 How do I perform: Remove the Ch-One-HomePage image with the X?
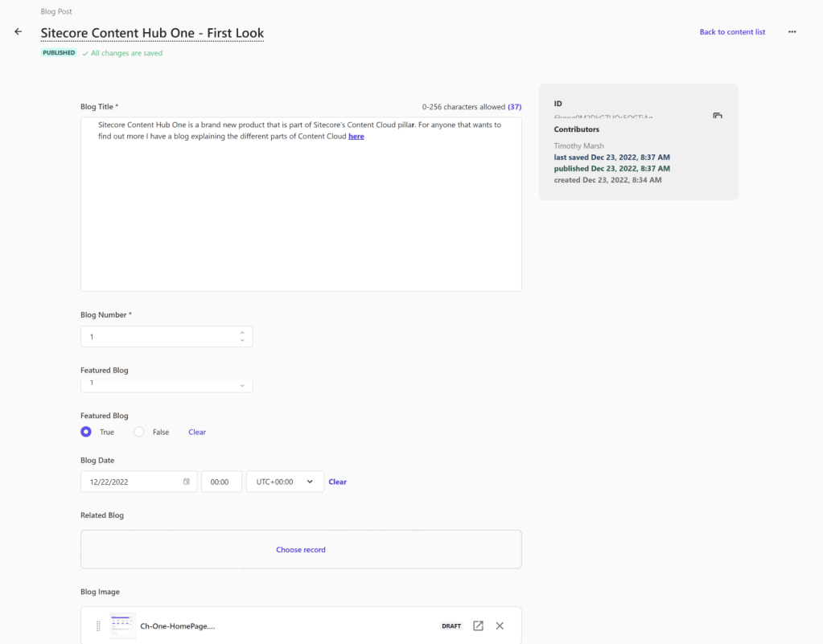pos(500,626)
